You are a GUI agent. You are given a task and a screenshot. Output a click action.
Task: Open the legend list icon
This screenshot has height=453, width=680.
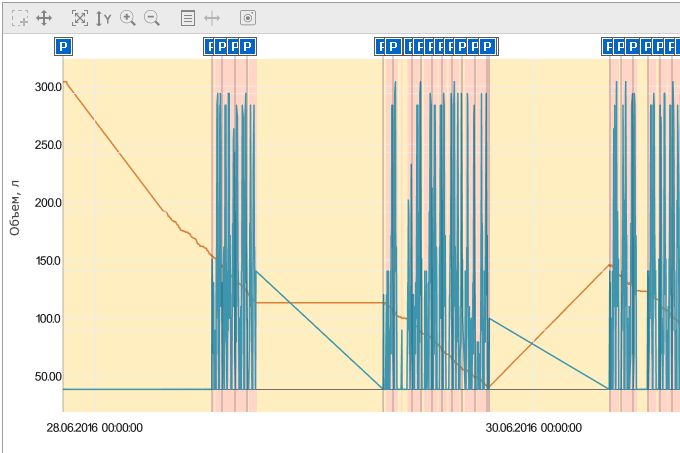click(188, 18)
